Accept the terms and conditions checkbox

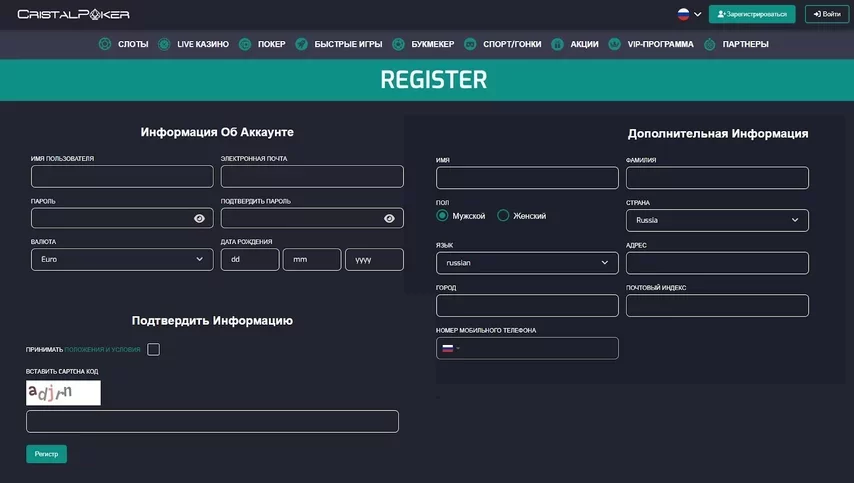(x=153, y=349)
